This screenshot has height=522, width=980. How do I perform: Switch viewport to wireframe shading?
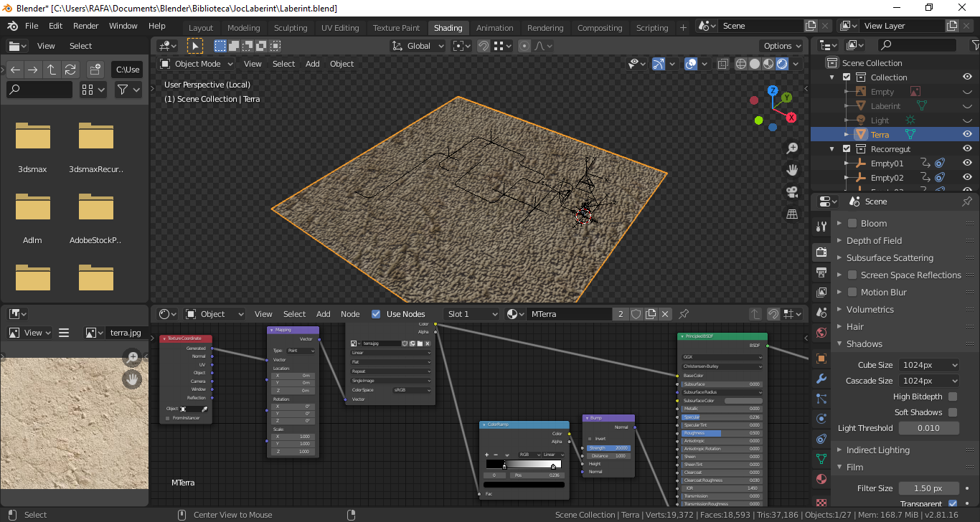coord(741,64)
